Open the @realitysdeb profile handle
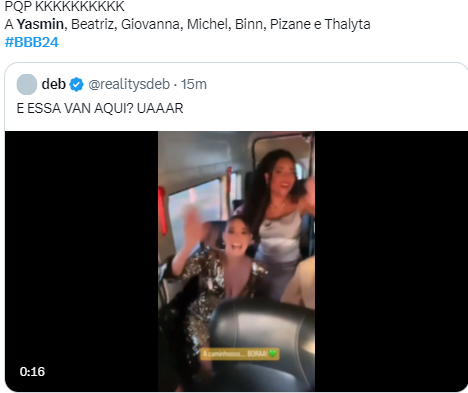468x393 pixels. pos(129,84)
